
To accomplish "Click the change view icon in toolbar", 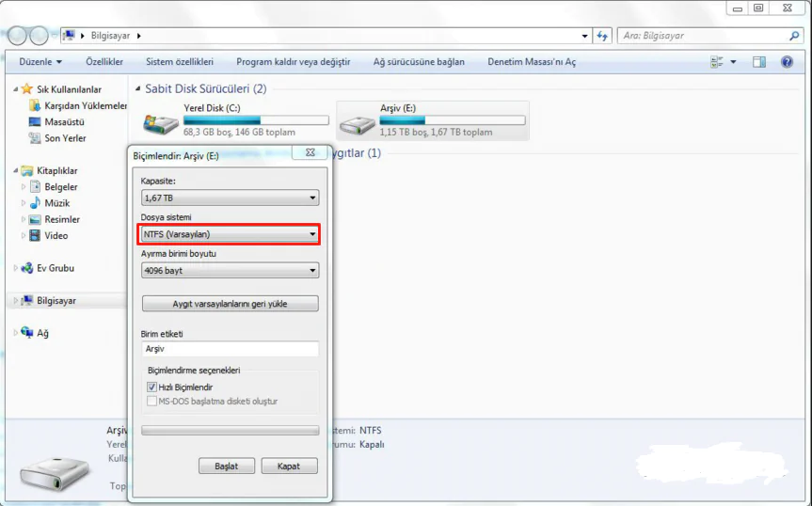I will pyautogui.click(x=717, y=62).
